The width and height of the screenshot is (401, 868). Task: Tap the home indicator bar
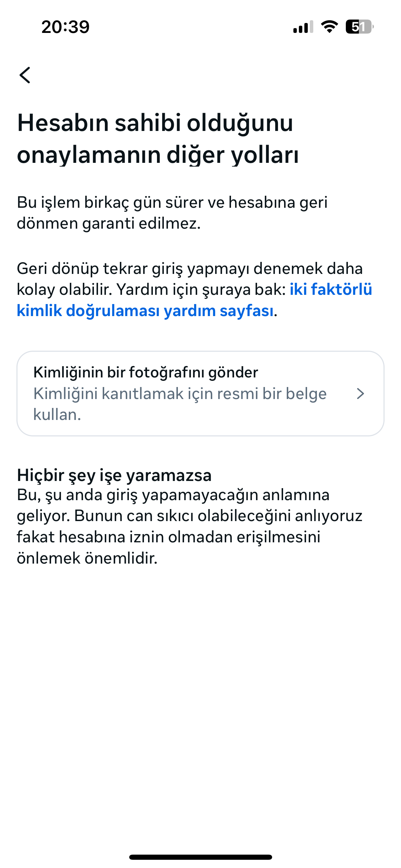200,857
